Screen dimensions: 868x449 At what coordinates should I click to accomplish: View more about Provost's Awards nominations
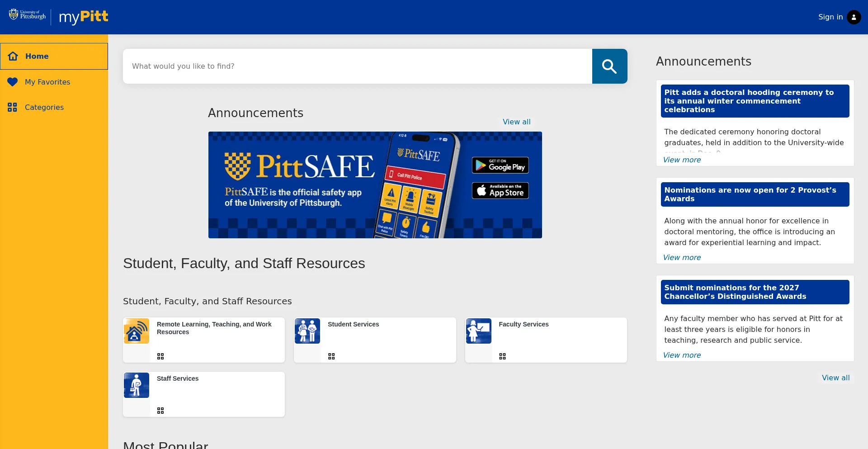point(682,257)
